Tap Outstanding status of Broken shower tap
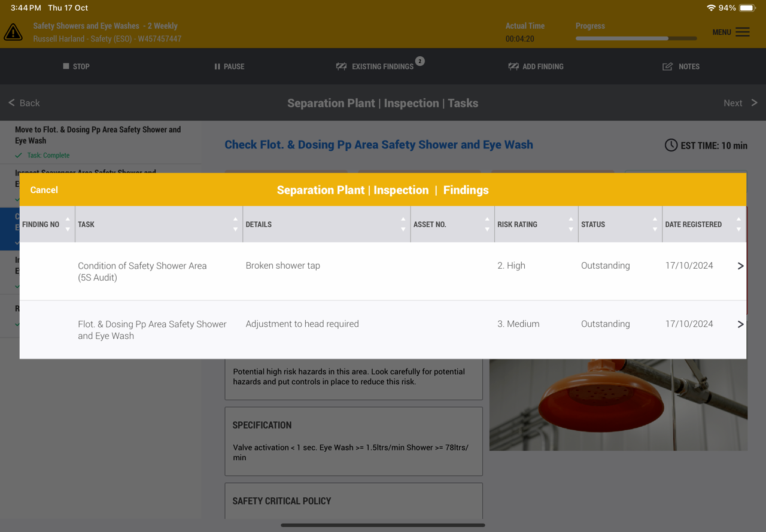This screenshot has width=766, height=532. tap(606, 266)
